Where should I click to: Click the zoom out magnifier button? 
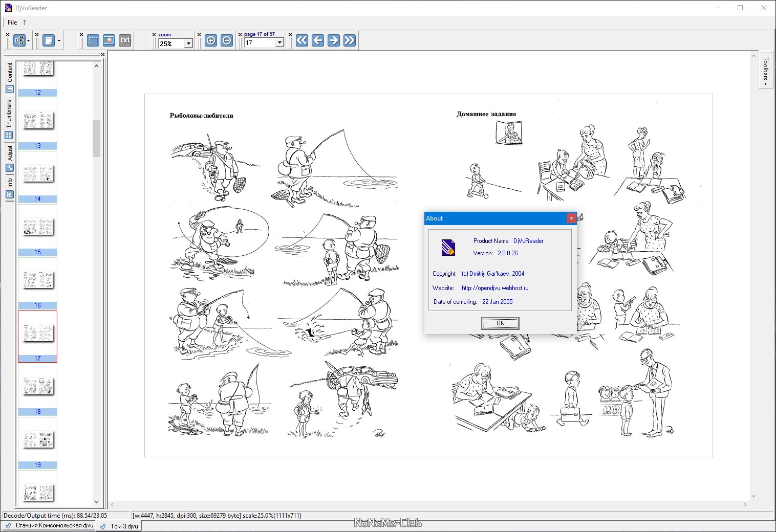(x=227, y=40)
